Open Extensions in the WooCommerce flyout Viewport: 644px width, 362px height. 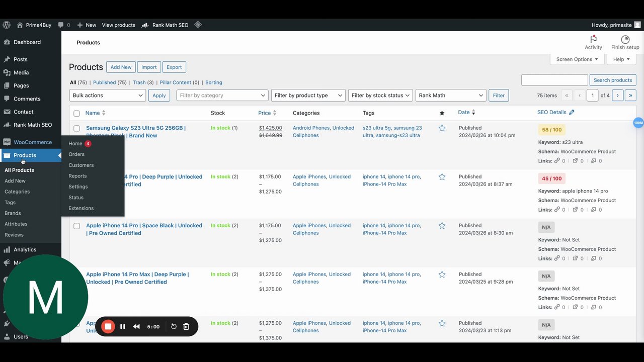coord(81,208)
